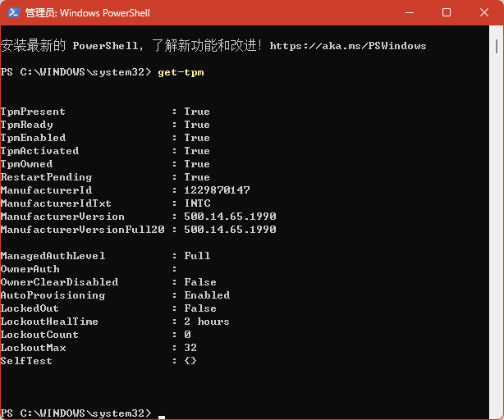Image resolution: width=504 pixels, height=420 pixels.
Task: Click the OwnerAuth label
Action: click(x=30, y=269)
